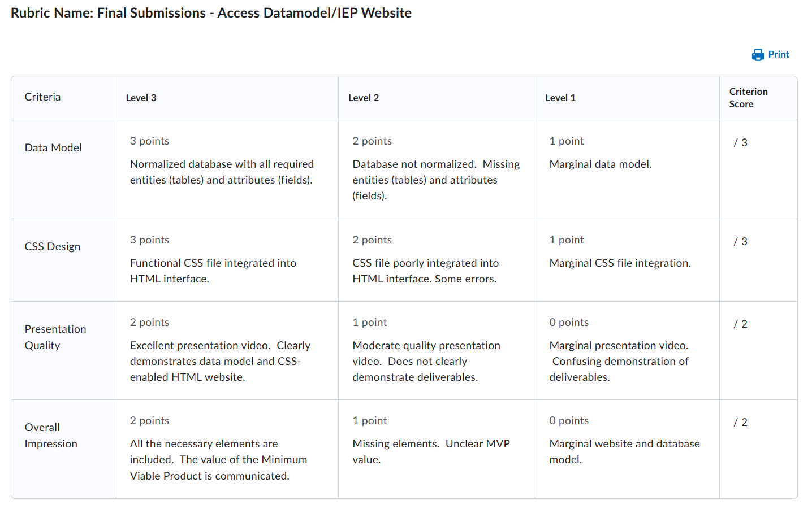Select the Presentation Quality criterion label
Image resolution: width=812 pixels, height=509 pixels.
click(x=55, y=337)
